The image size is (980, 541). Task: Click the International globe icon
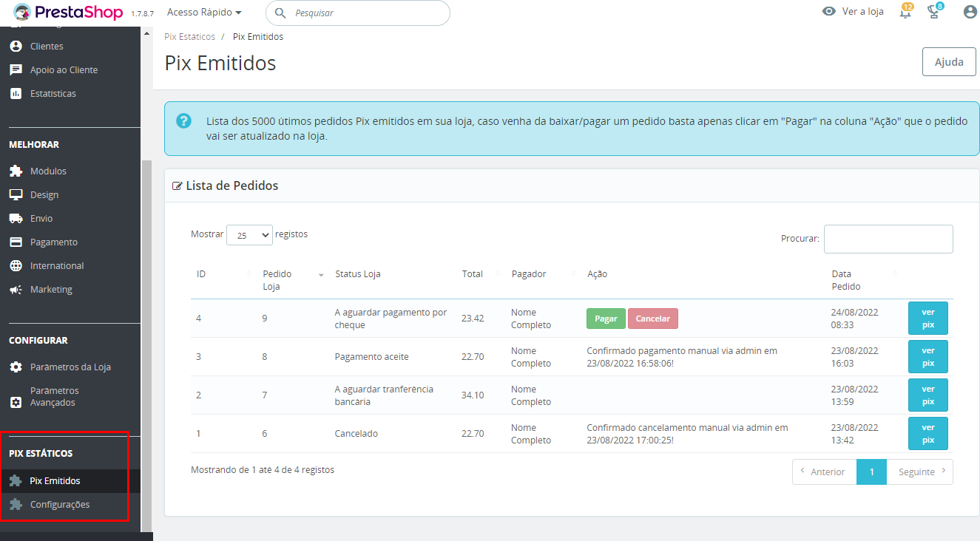pyautogui.click(x=16, y=265)
